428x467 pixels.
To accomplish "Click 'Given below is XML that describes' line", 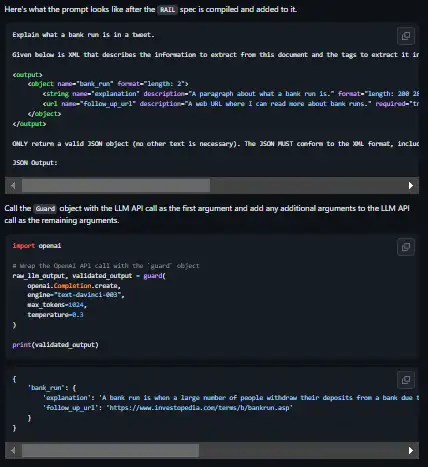I will 216,55.
